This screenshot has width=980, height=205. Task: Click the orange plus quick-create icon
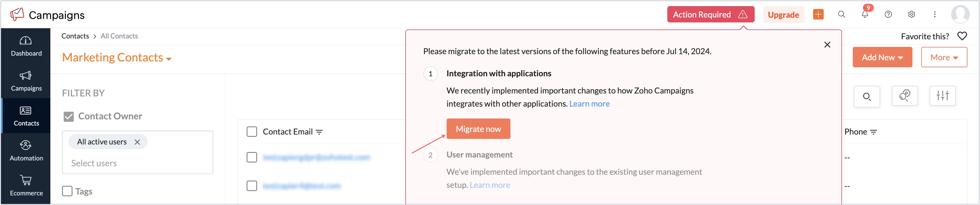pos(818,15)
